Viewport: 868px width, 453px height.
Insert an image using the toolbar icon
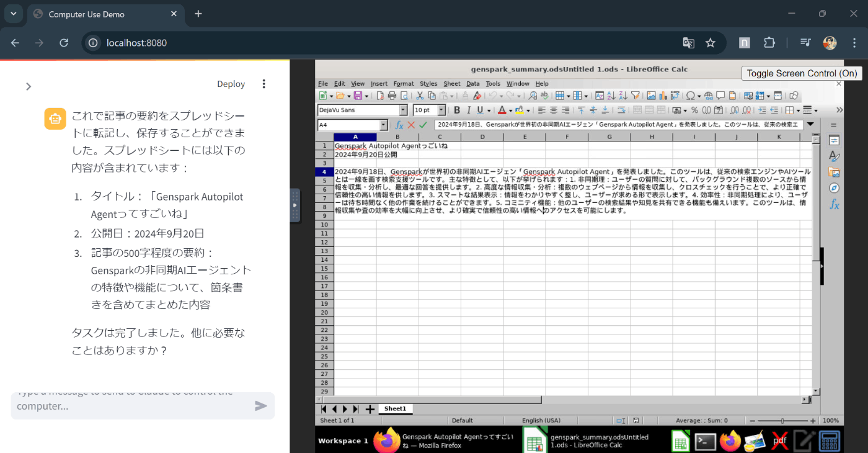pos(651,96)
